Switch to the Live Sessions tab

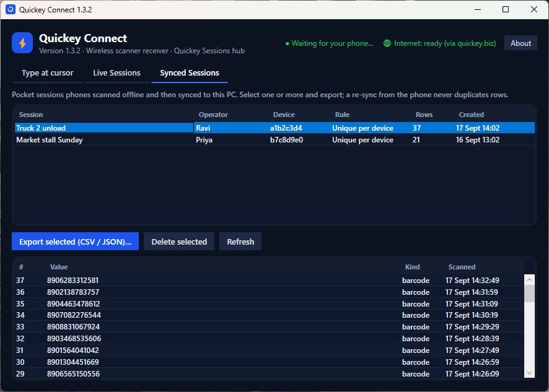[116, 73]
